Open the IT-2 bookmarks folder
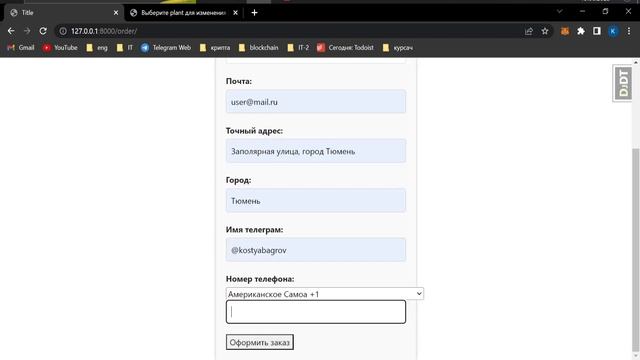 (x=298, y=48)
